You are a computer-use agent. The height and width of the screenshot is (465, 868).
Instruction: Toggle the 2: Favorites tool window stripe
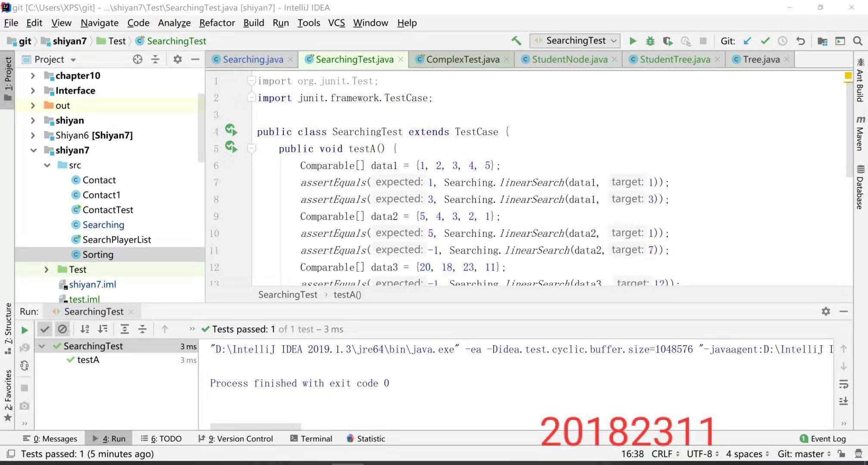point(8,395)
